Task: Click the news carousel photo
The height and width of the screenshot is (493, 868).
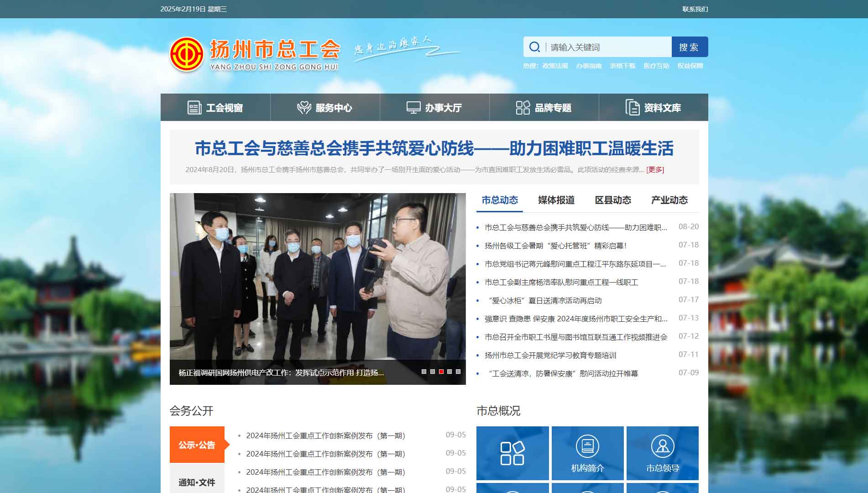Action: 318,276
